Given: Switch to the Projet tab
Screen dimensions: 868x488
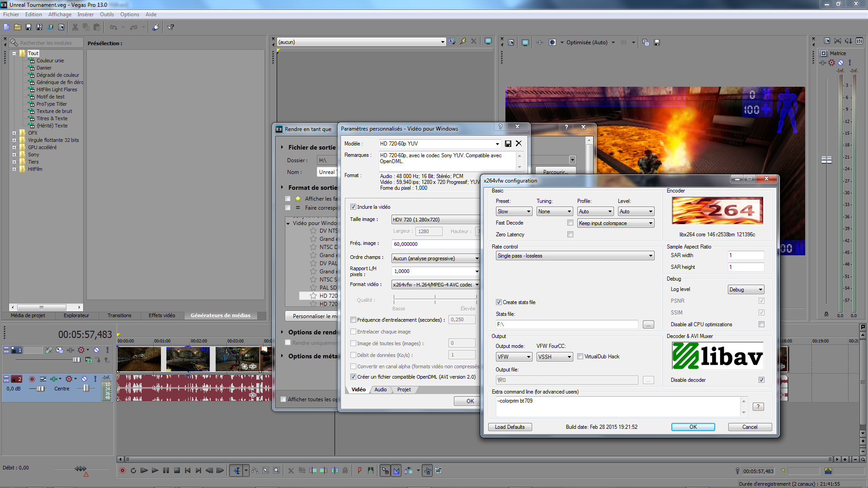Looking at the screenshot, I should pyautogui.click(x=404, y=389).
